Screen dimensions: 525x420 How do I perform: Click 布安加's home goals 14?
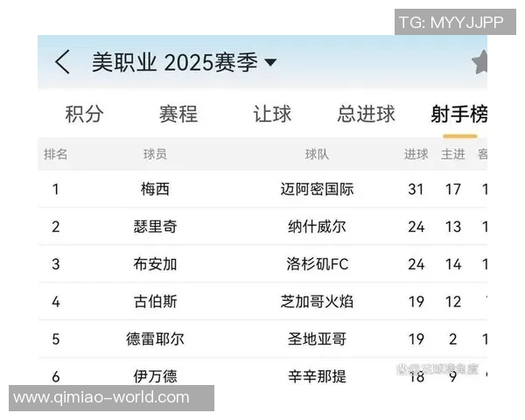coord(453,264)
